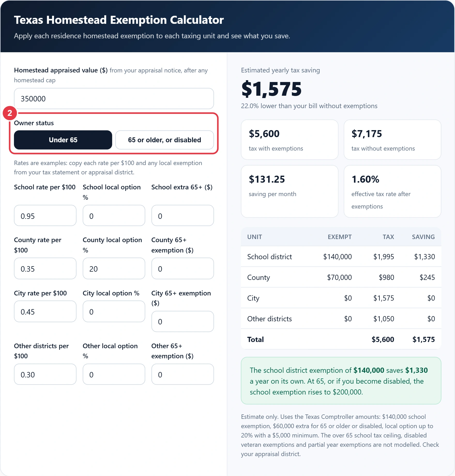Click the City rate per $100 field
The height and width of the screenshot is (476, 455).
[45, 311]
